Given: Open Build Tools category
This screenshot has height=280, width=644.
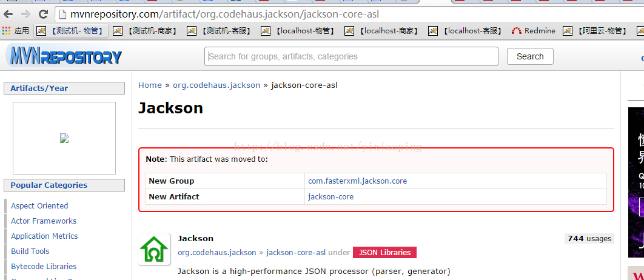Looking at the screenshot, I should point(30,252).
